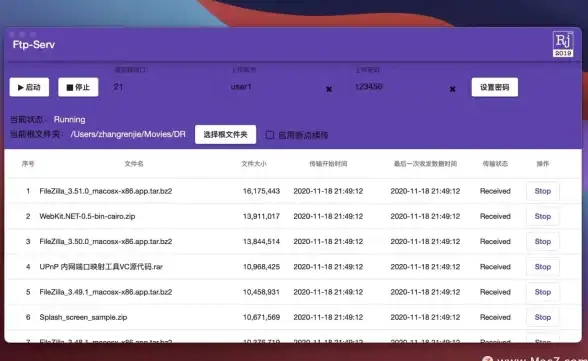Select file name WebKit.NET-0.5-bin-cairo.zip

tap(87, 216)
